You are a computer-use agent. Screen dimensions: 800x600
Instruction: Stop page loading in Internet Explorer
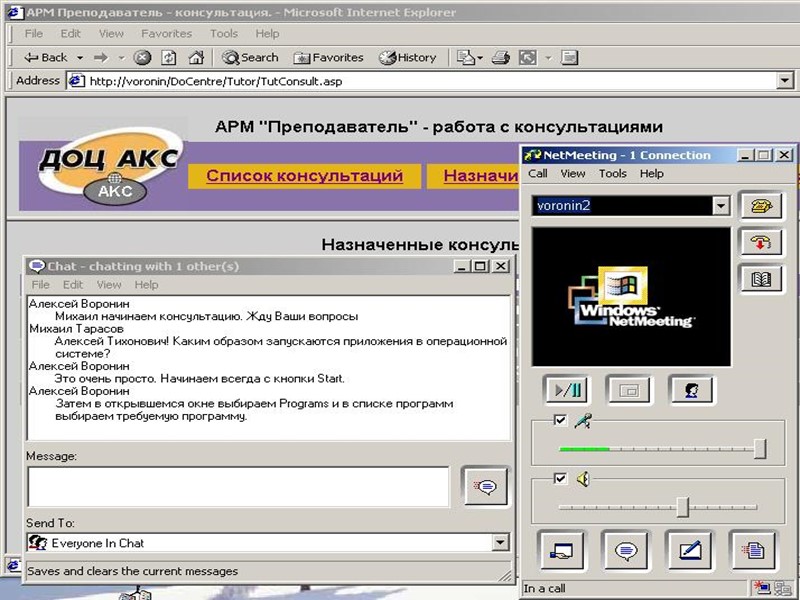[x=142, y=58]
